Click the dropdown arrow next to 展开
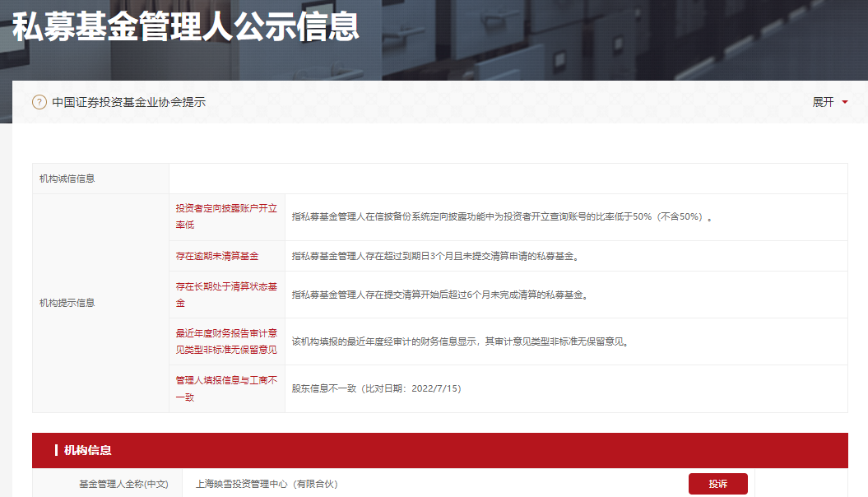The height and width of the screenshot is (497, 868). 846,102
